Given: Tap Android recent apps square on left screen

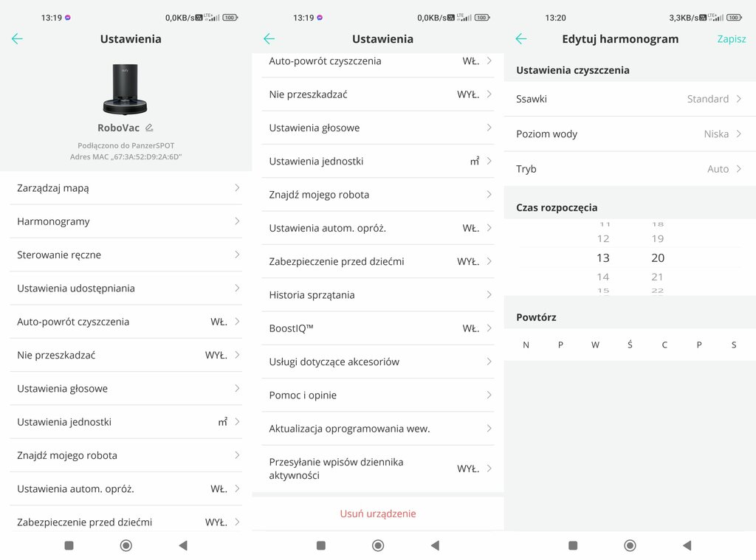Looking at the screenshot, I should (x=69, y=545).
